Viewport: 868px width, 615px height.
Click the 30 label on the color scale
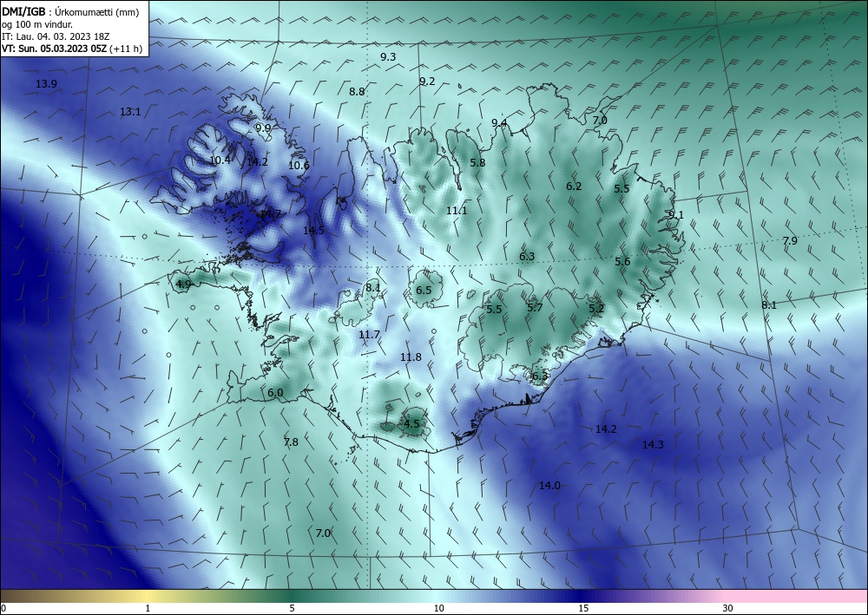tap(728, 608)
